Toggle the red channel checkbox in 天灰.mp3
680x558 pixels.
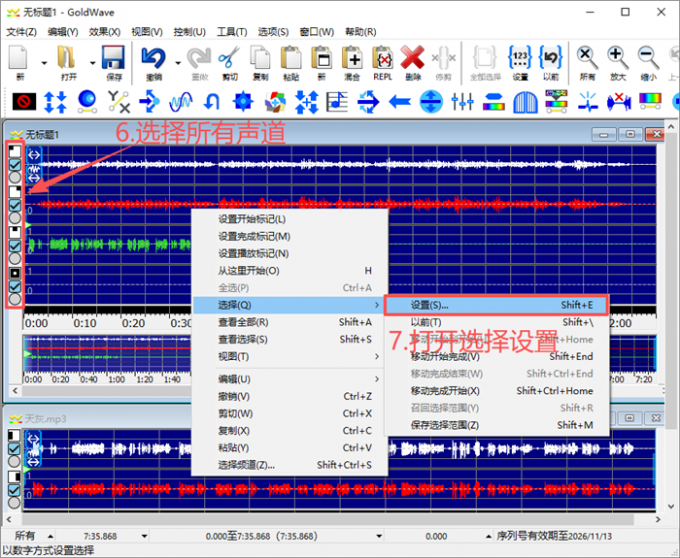(14, 490)
